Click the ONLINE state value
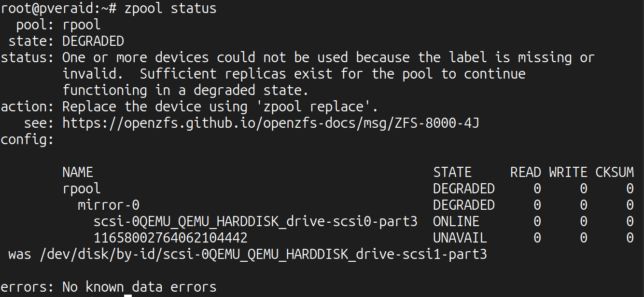The height and width of the screenshot is (297, 644). pyautogui.click(x=456, y=222)
